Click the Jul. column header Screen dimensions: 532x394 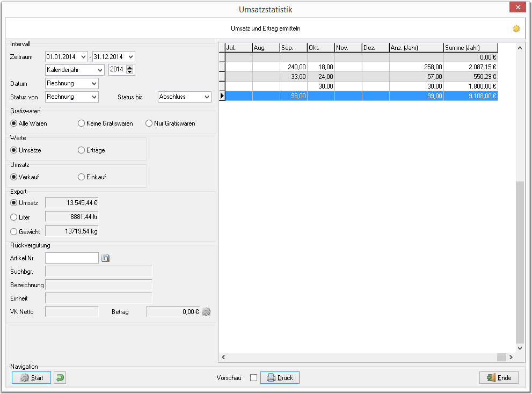[x=239, y=48]
